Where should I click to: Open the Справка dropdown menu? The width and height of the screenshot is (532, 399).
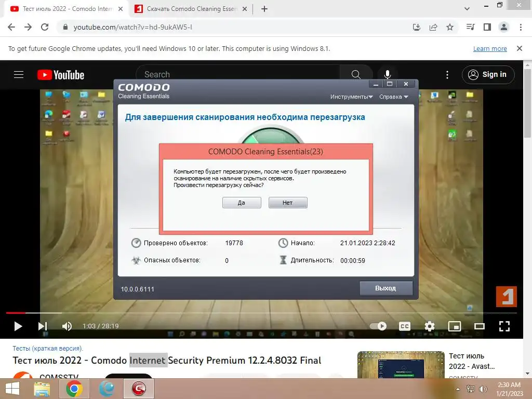click(394, 97)
